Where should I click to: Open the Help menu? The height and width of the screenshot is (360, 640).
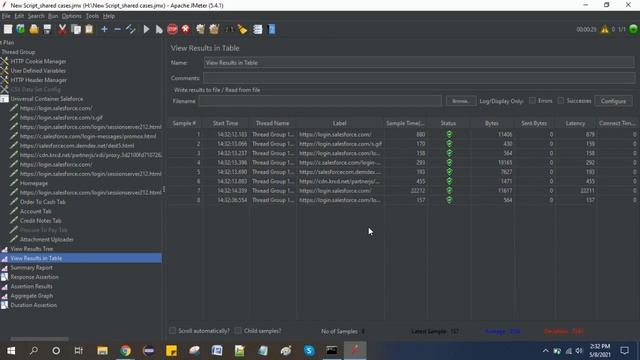click(x=109, y=16)
